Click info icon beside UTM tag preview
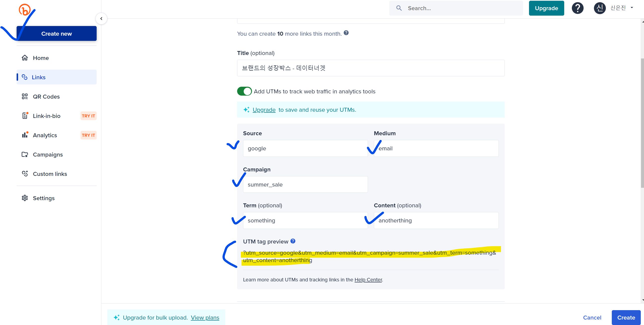 (x=293, y=241)
